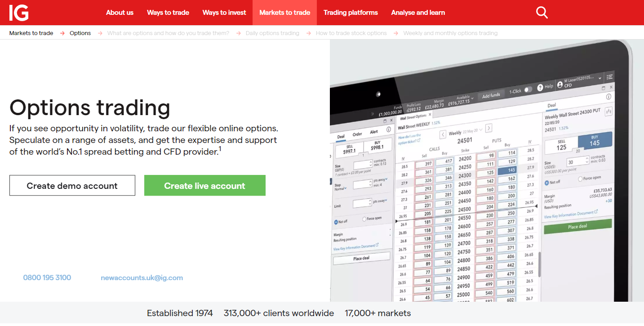Open the Trading platforms menu

pyautogui.click(x=351, y=13)
